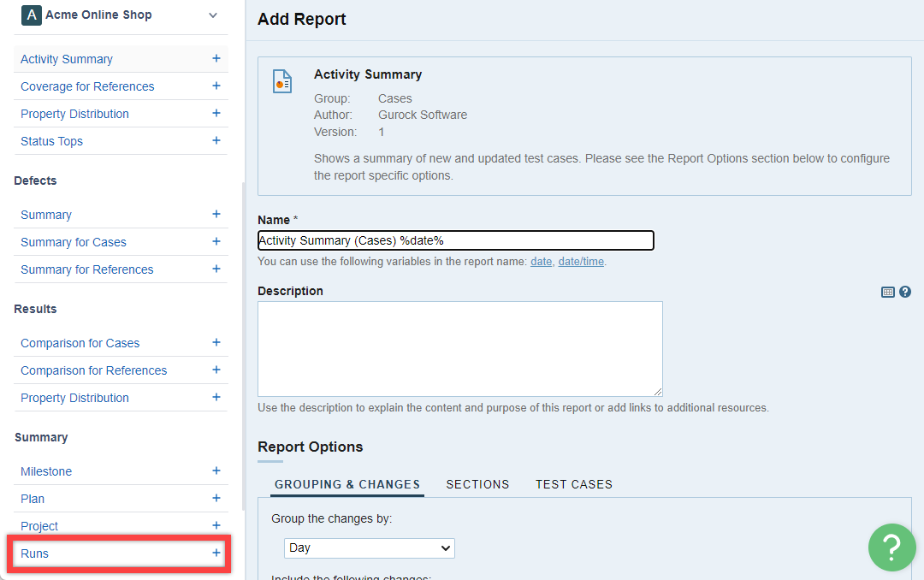Click plus icon beside Summary for Cases

click(216, 242)
